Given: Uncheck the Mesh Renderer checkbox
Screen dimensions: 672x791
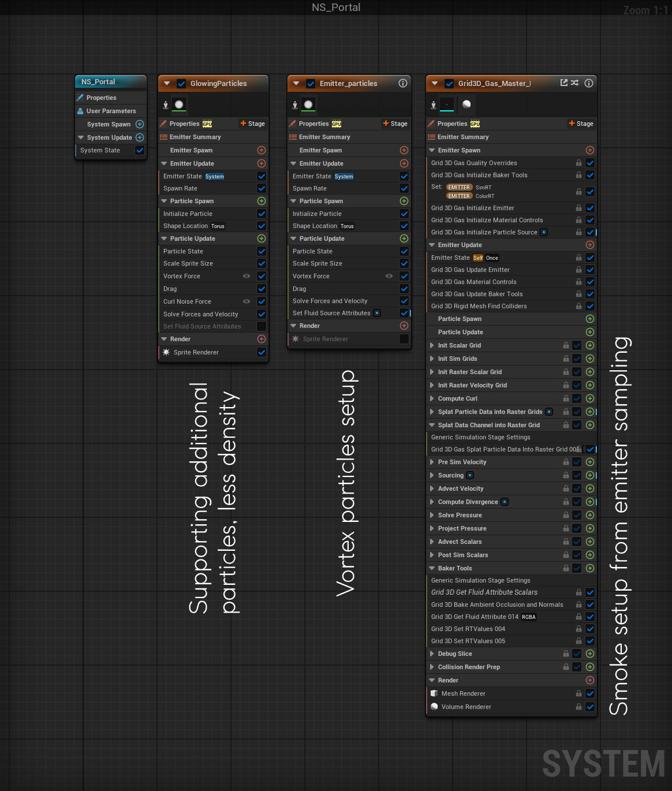Looking at the screenshot, I should click(x=590, y=693).
